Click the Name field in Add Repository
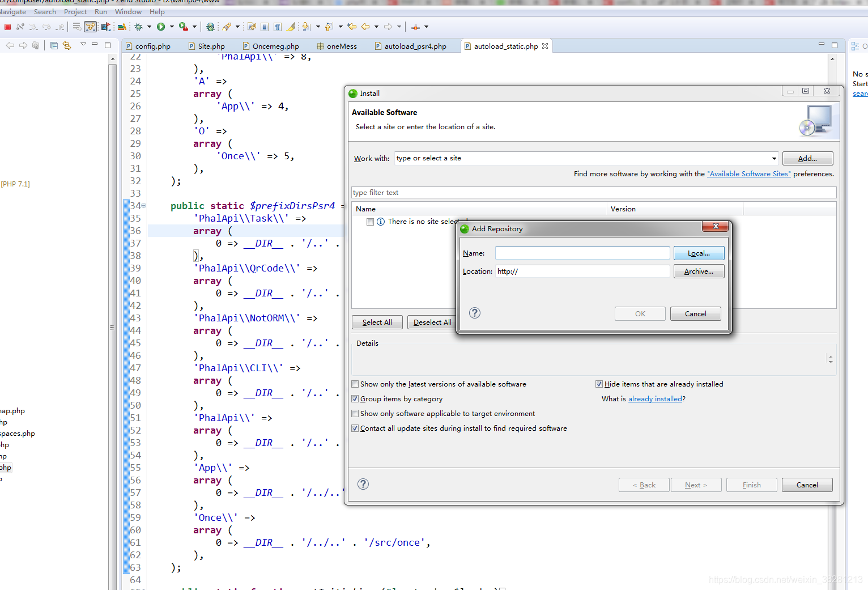This screenshot has height=590, width=868. [x=582, y=253]
